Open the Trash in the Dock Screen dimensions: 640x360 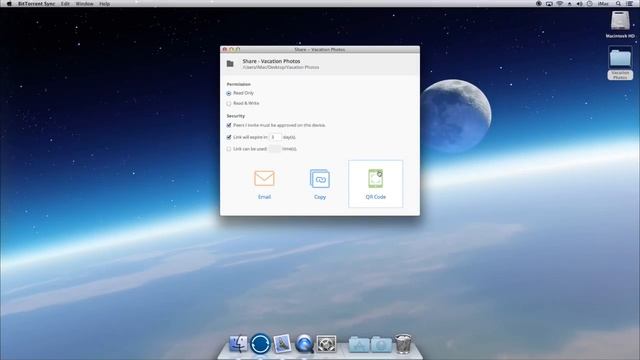pos(403,344)
